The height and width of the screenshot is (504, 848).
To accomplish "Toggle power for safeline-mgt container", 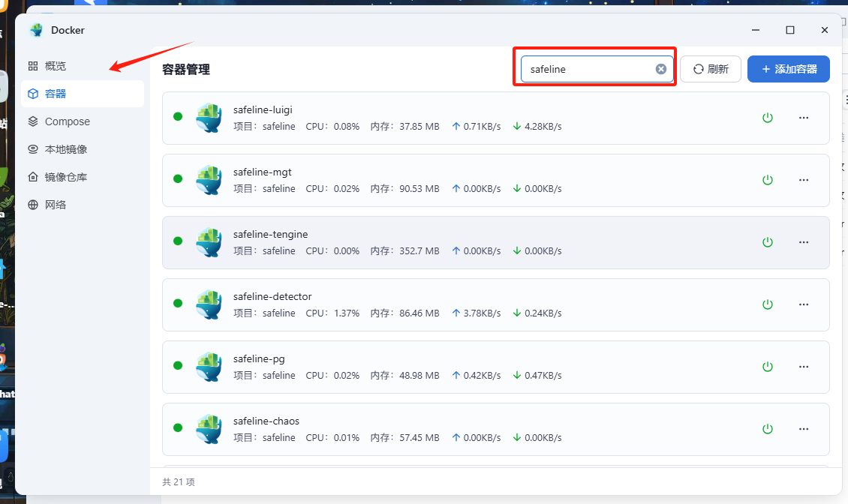I will click(768, 180).
